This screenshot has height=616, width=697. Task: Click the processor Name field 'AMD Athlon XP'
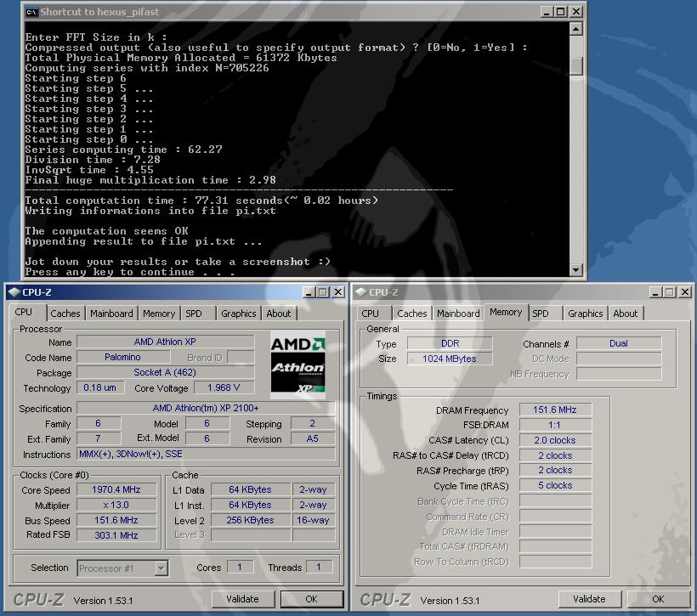coord(166,342)
